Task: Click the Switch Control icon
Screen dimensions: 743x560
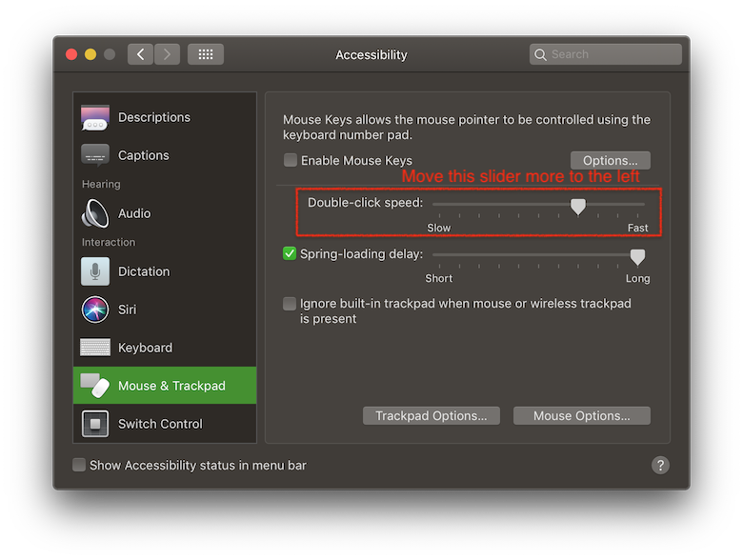Action: pyautogui.click(x=95, y=424)
